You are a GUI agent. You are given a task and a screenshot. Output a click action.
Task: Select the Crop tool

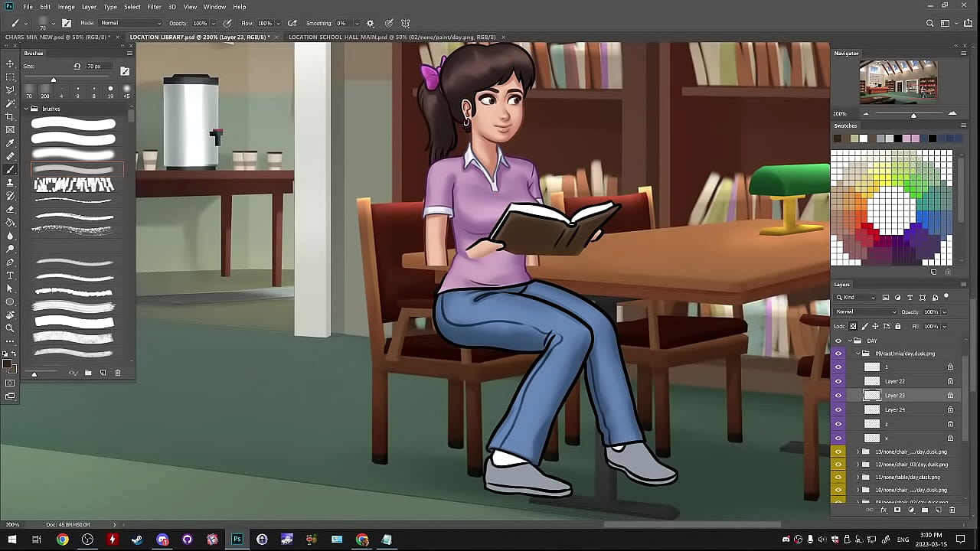coord(10,116)
